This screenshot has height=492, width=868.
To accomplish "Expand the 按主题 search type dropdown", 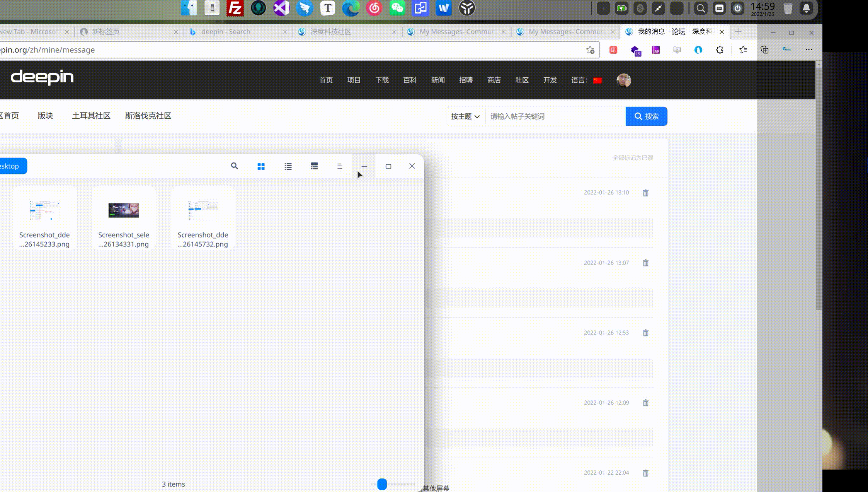I will [x=465, y=116].
